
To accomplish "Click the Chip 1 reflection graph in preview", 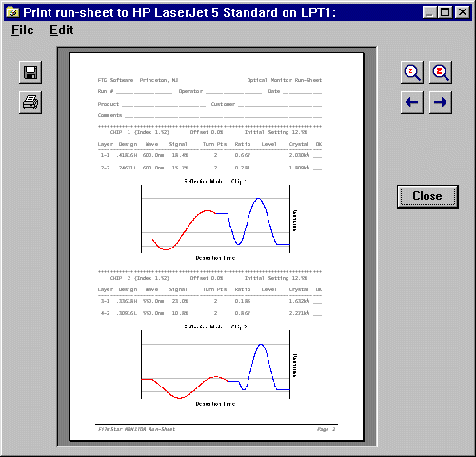I will pos(215,219).
